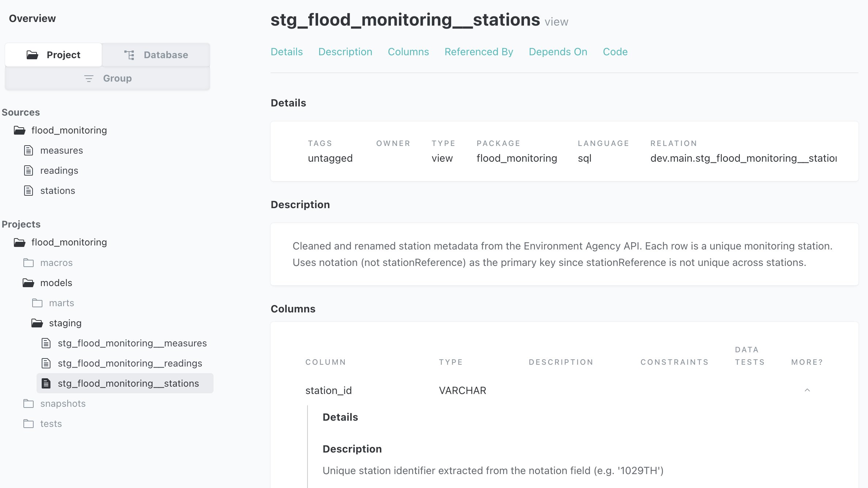Expand the macros folder
The width and height of the screenshot is (868, 488).
[56, 263]
